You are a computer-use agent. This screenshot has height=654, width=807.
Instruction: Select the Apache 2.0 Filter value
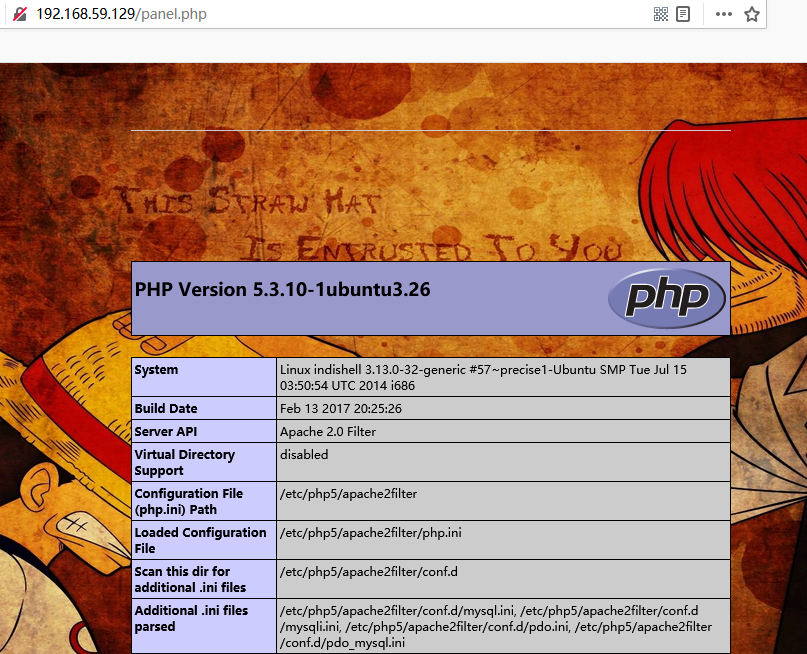point(328,432)
